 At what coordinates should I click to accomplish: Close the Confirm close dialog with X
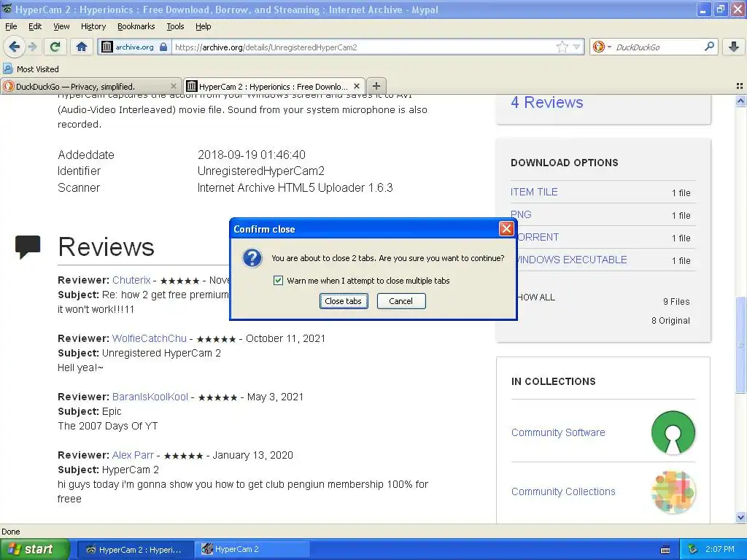coord(506,229)
